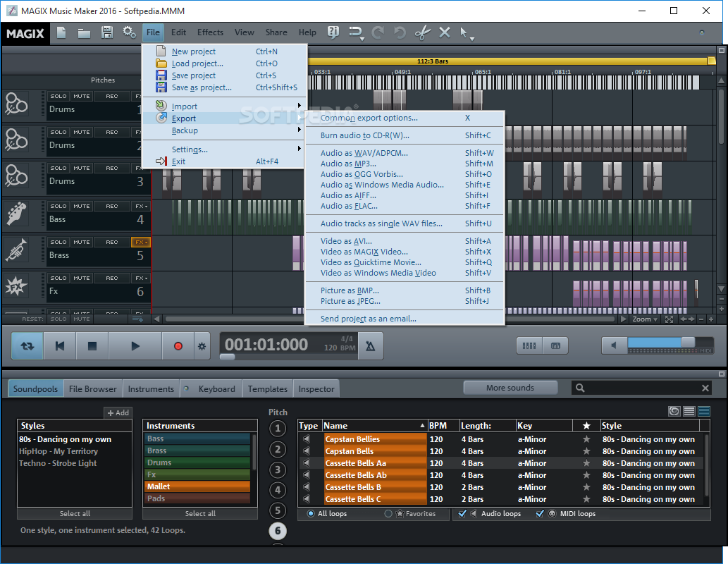728x564 pixels.
Task: Select Save project menu entry
Action: (224, 75)
